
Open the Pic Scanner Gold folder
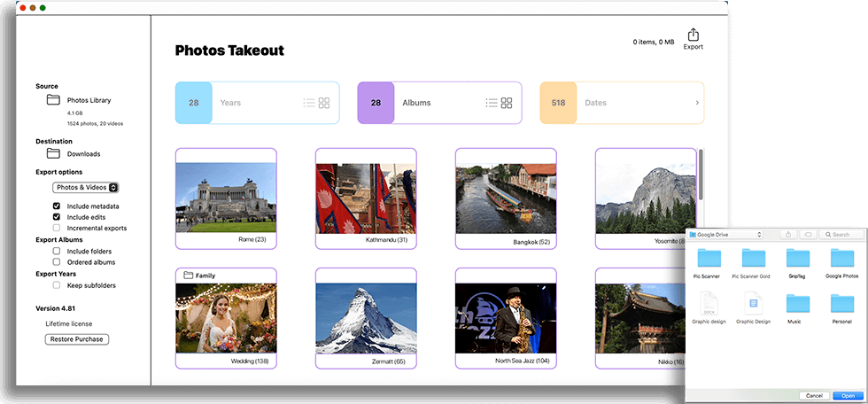pyautogui.click(x=753, y=259)
